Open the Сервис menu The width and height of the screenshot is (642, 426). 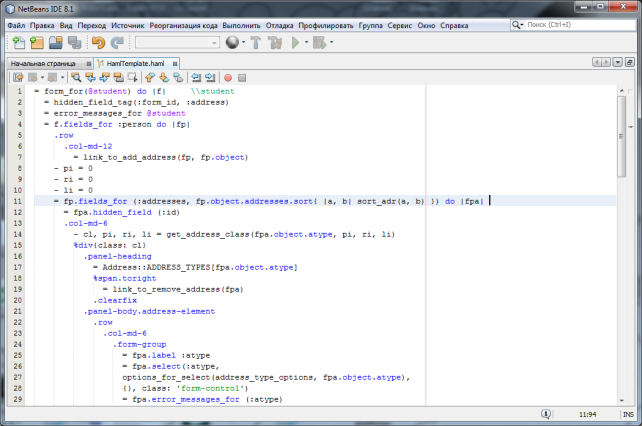point(400,25)
